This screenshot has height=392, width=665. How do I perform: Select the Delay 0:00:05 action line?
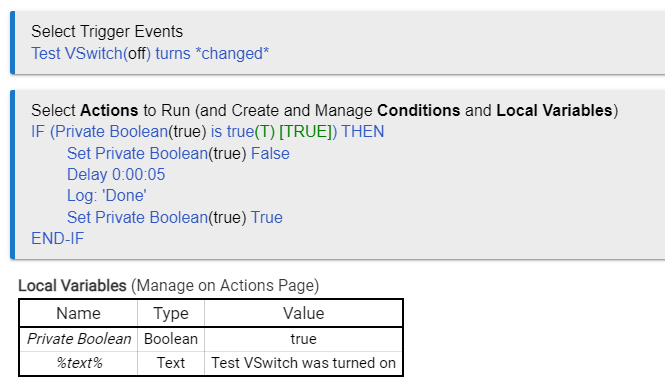click(x=116, y=174)
